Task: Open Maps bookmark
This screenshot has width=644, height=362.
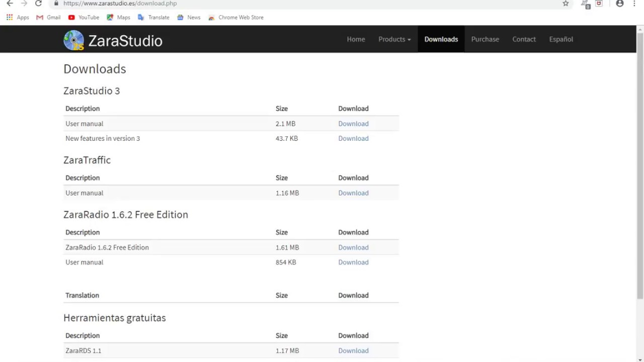Action: click(x=118, y=17)
